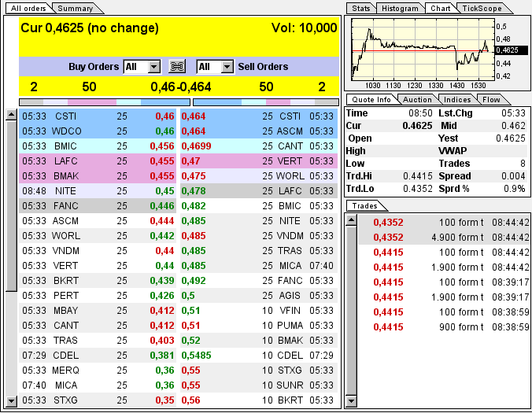Screen dimensions: 532x413
Task: Click the intraday price chart
Action: point(423,50)
